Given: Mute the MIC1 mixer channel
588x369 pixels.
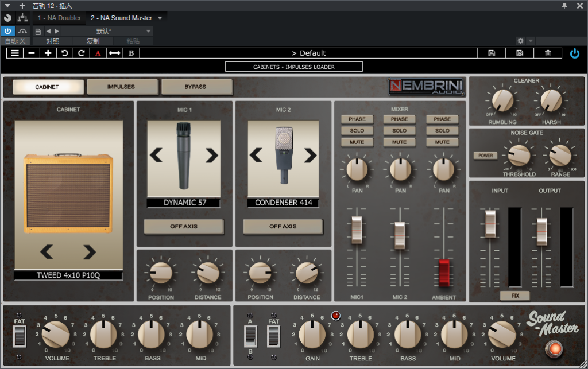Looking at the screenshot, I should click(357, 142).
